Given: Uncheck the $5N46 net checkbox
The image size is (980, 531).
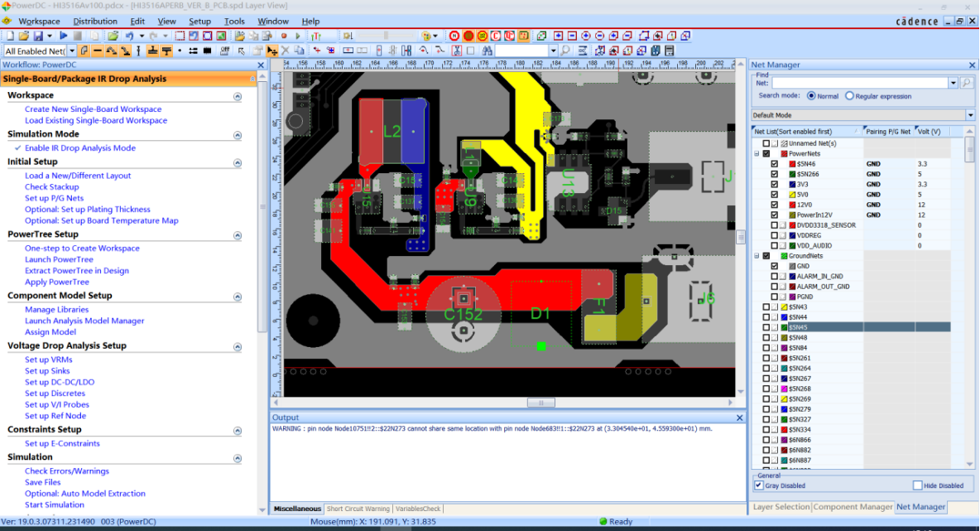Looking at the screenshot, I should [x=775, y=164].
